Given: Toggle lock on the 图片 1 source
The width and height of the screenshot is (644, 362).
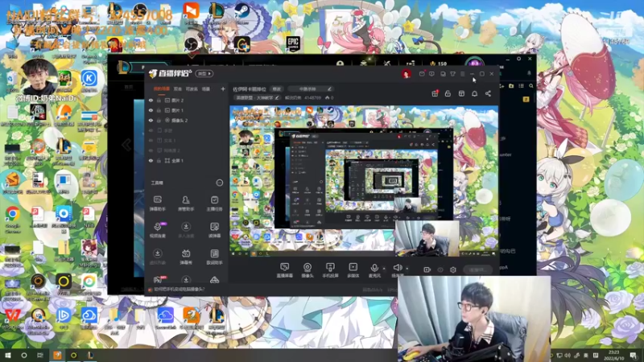Looking at the screenshot, I should 159,110.
